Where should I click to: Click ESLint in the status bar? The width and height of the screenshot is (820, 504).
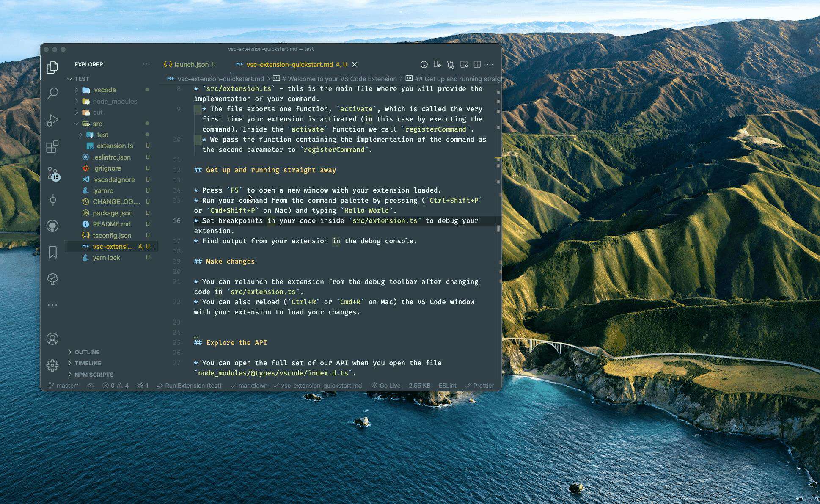tap(447, 386)
